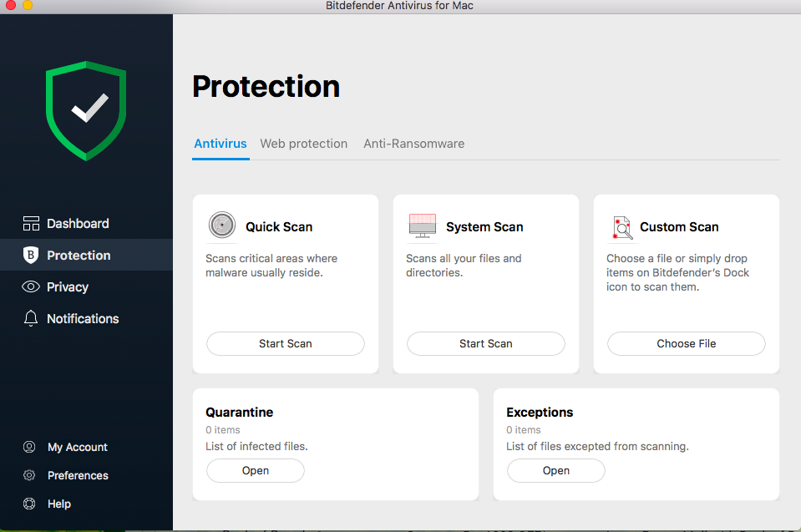Click 'List of files excepted from scanning.'
Image resolution: width=801 pixels, height=532 pixels.
(x=597, y=446)
